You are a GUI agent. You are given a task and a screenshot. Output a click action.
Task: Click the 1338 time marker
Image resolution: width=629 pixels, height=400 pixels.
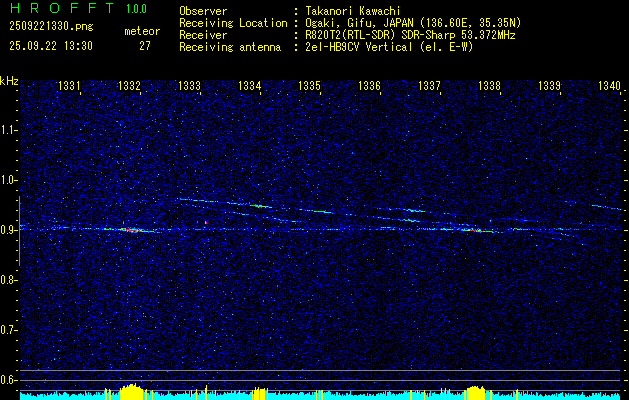489,85
